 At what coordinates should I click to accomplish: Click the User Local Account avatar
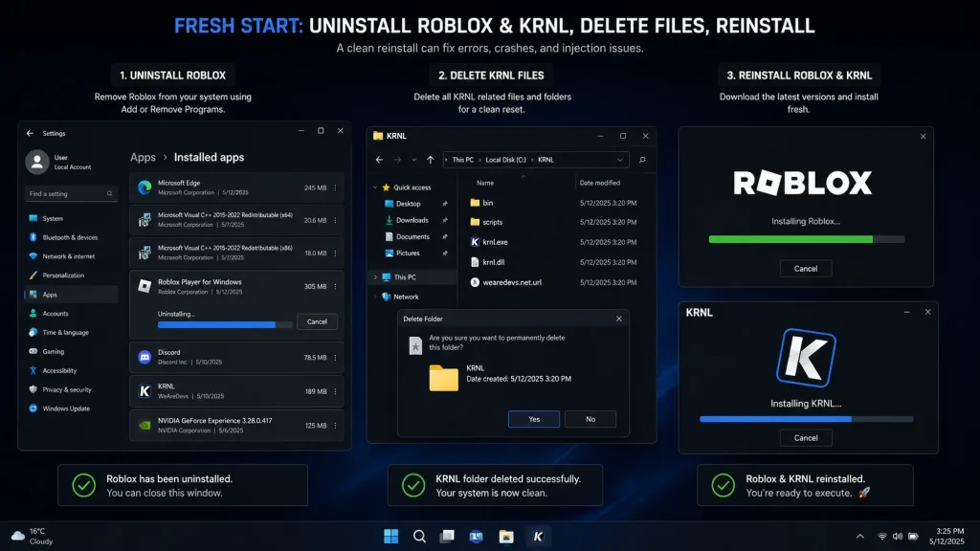coord(37,162)
